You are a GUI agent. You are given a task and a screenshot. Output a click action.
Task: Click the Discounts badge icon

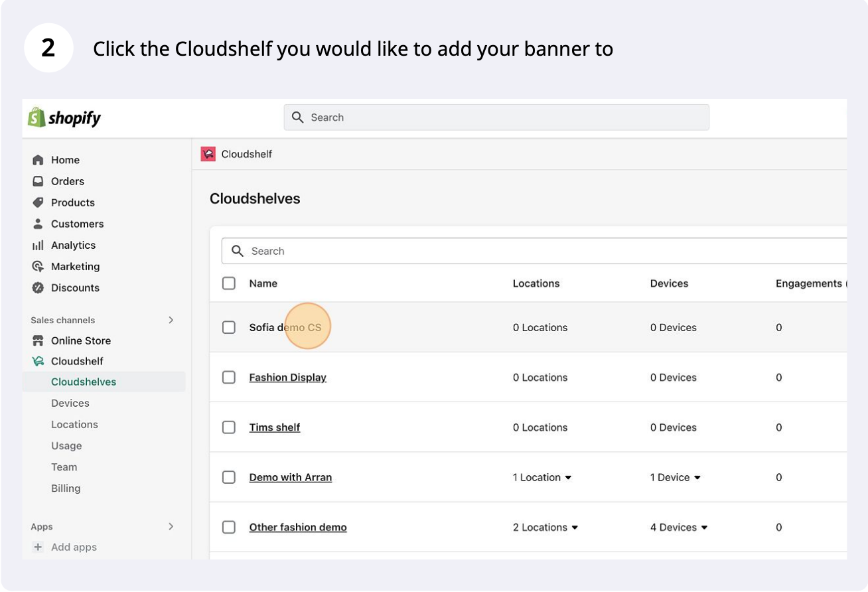tap(38, 287)
